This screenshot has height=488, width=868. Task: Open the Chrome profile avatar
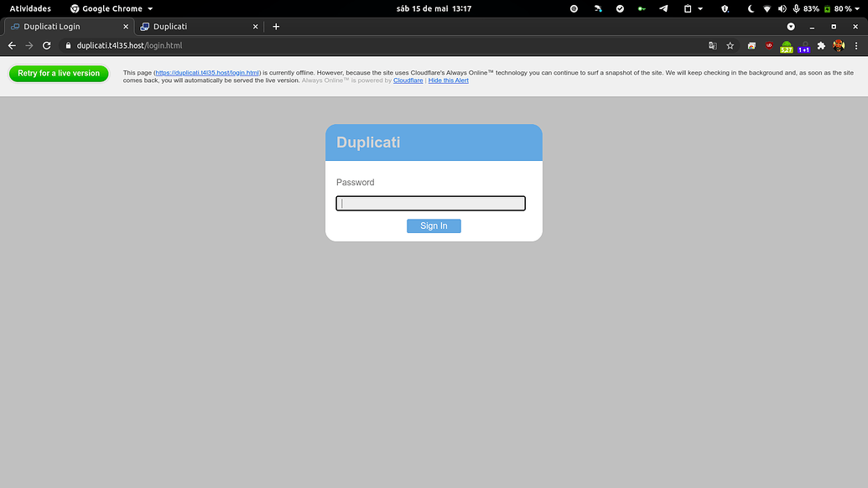coord(839,46)
